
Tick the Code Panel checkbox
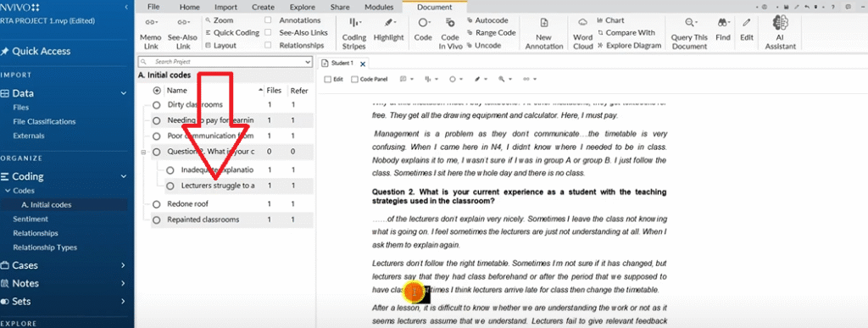tap(355, 79)
